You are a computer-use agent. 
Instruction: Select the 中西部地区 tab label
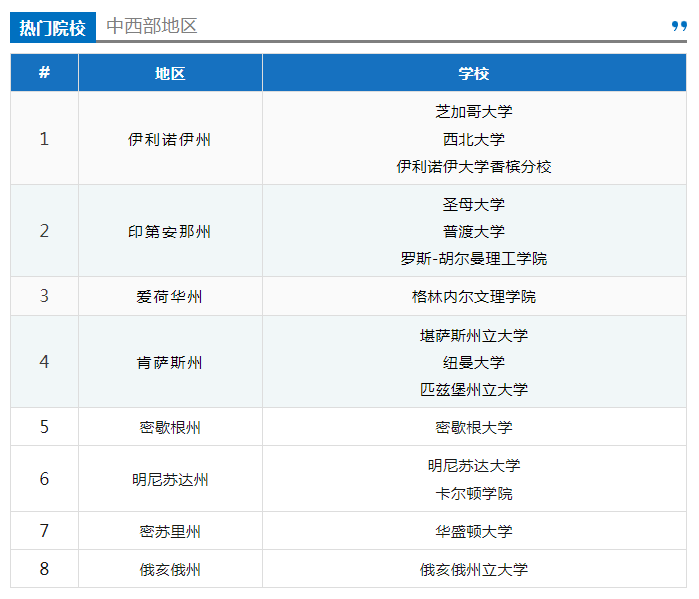[152, 26]
